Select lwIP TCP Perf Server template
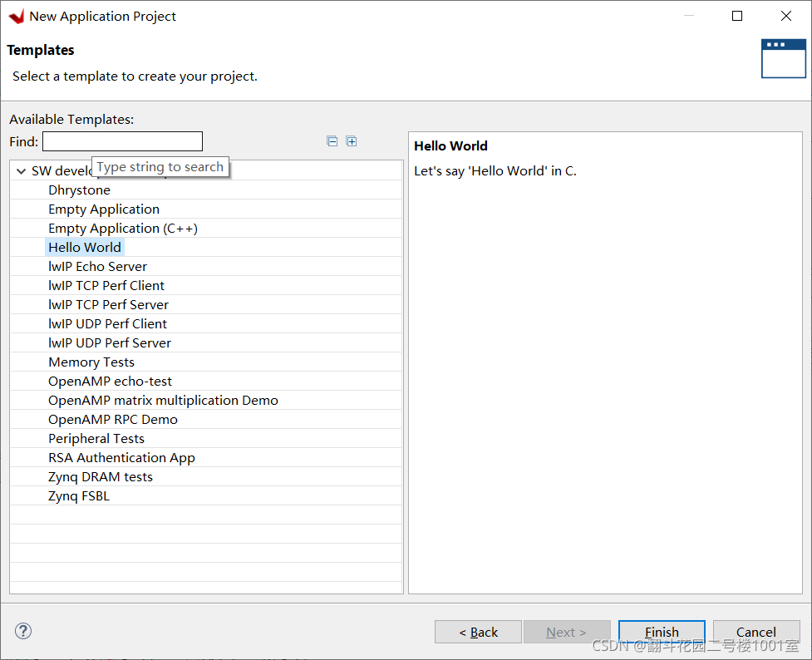 [108, 305]
